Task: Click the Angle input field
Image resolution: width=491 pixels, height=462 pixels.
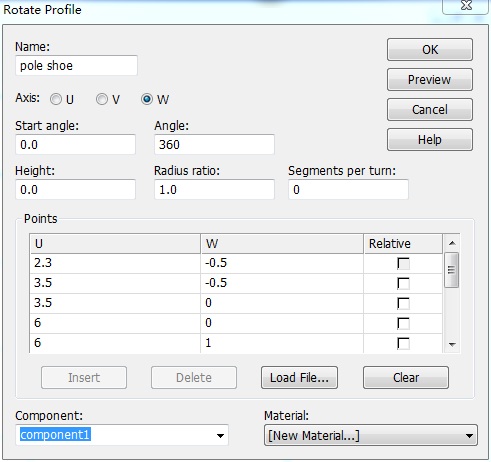Action: 214,144
